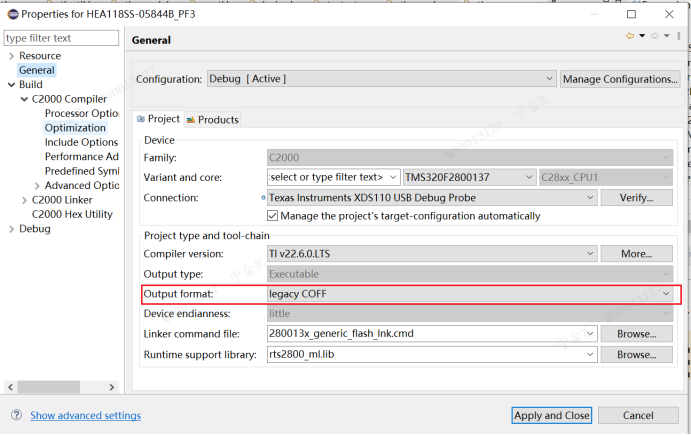Open the forward history dropdown arrow
This screenshot has width=691, height=435.
pyautogui.click(x=667, y=36)
